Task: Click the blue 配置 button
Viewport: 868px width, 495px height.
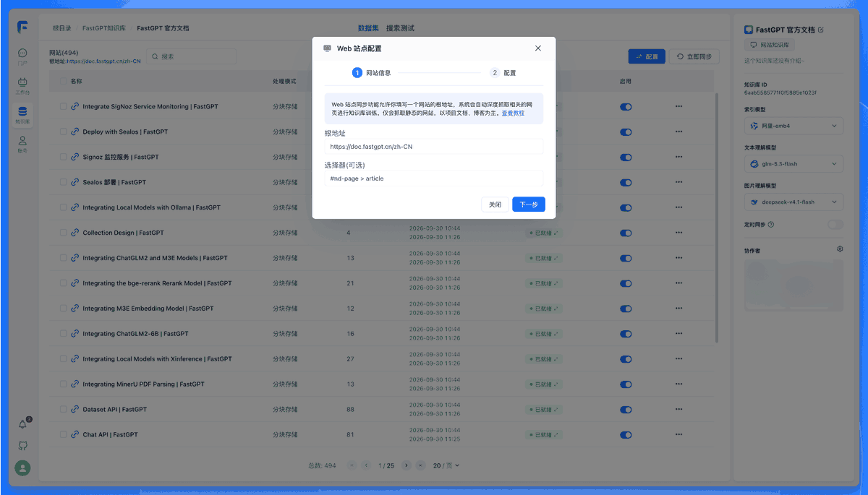Action: [647, 56]
